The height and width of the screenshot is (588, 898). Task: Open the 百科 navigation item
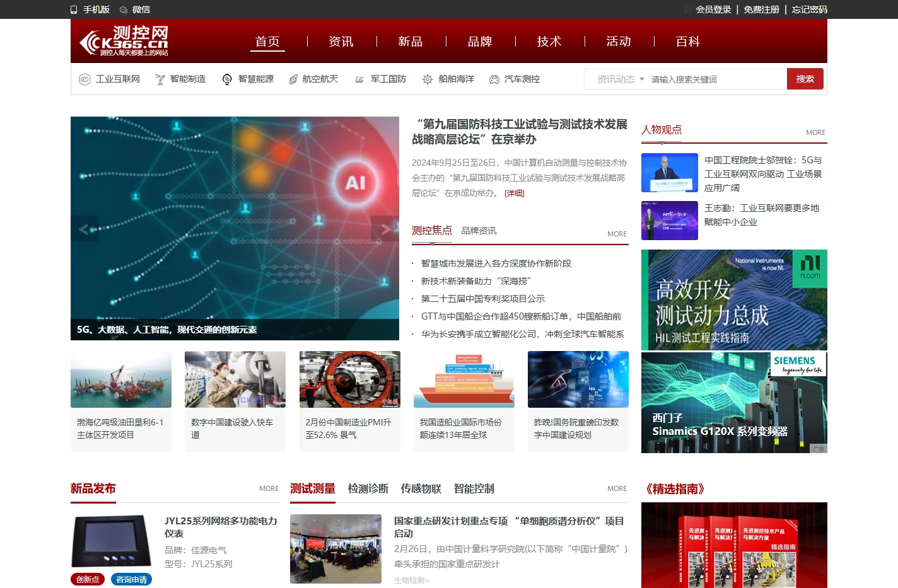point(688,42)
